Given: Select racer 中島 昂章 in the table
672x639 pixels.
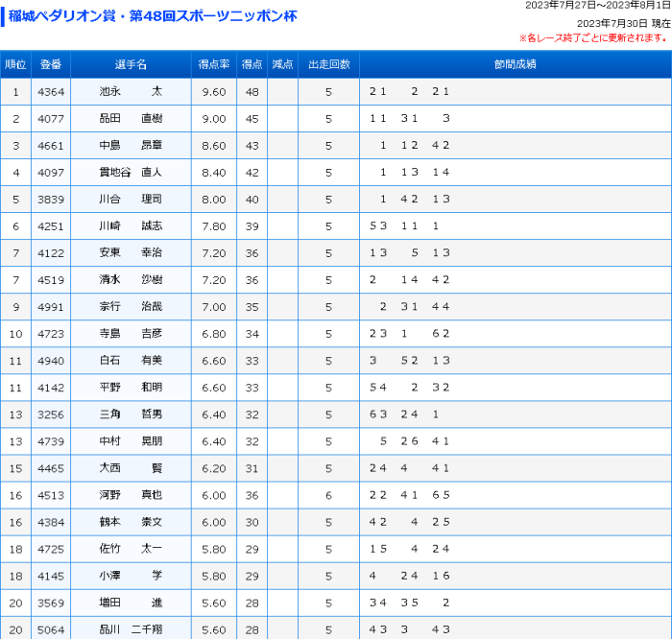Looking at the screenshot, I should click(x=131, y=146).
